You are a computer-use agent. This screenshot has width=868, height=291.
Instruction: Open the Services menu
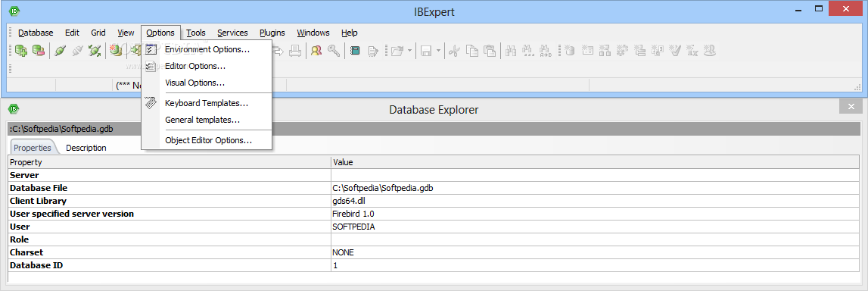[x=232, y=33]
